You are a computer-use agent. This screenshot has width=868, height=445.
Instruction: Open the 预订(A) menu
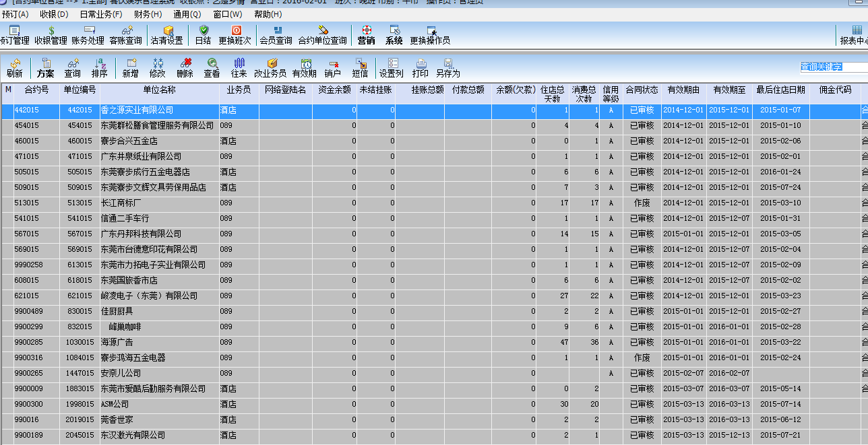[15, 14]
